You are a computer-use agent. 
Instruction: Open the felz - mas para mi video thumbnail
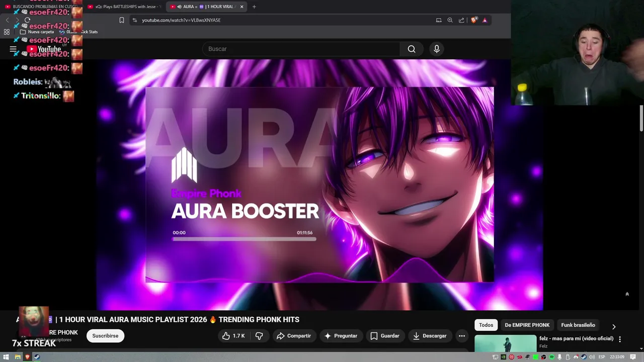point(505,344)
